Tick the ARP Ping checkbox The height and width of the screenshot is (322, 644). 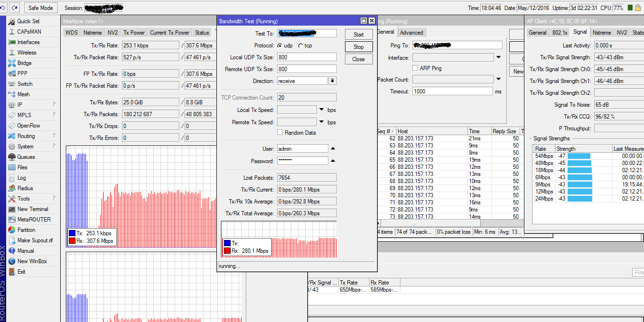[415, 68]
